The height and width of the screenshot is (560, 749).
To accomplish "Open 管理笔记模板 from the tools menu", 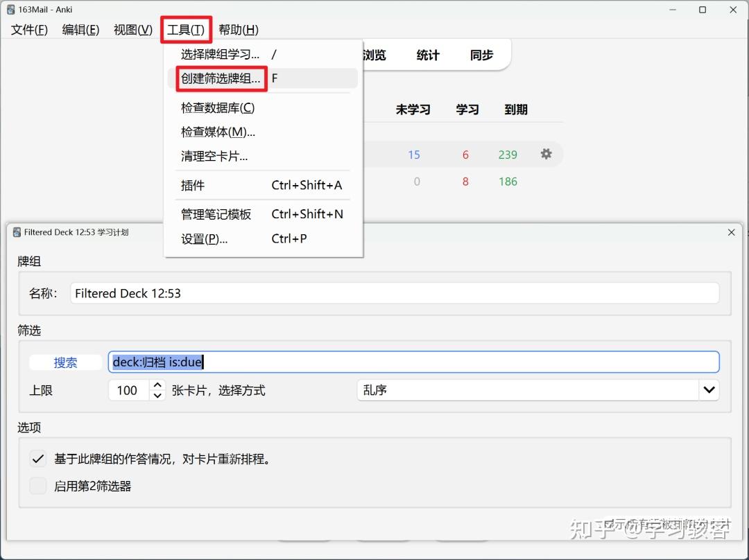I will pyautogui.click(x=216, y=214).
